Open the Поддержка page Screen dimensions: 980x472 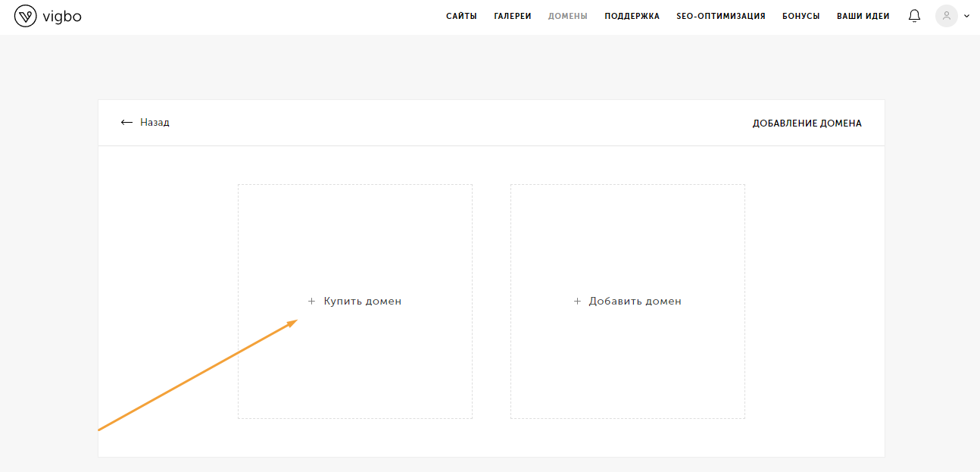(632, 16)
